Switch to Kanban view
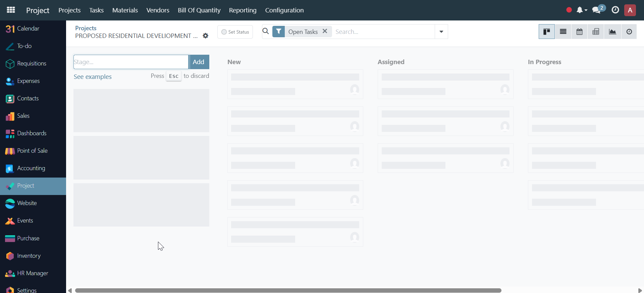This screenshot has width=644, height=293. [x=546, y=32]
